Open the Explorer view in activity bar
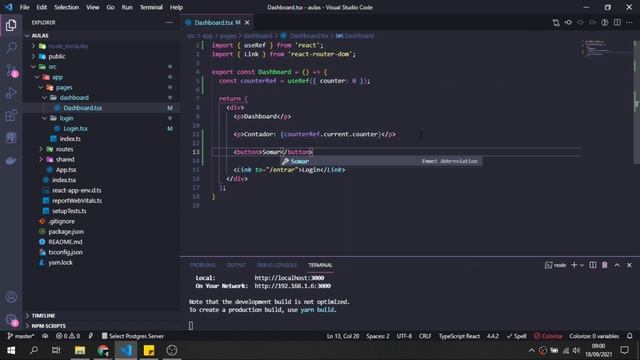This screenshot has height=360, width=640. 11,25
